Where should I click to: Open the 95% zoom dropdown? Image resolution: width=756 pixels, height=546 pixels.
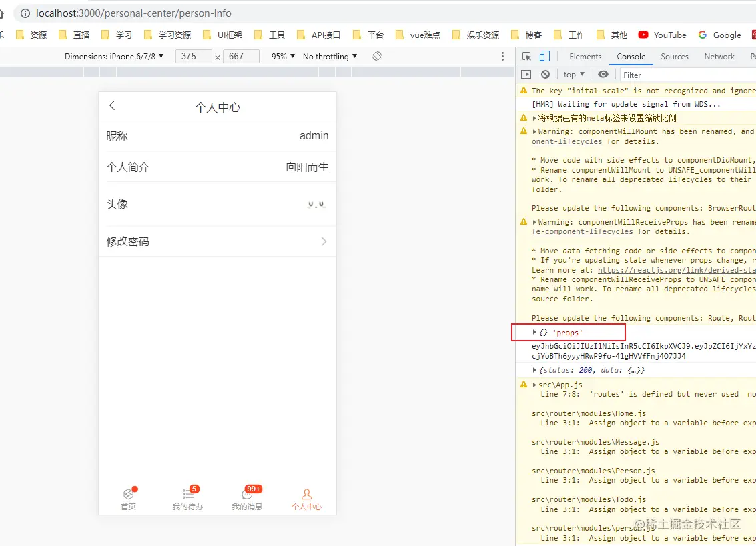[x=283, y=57]
